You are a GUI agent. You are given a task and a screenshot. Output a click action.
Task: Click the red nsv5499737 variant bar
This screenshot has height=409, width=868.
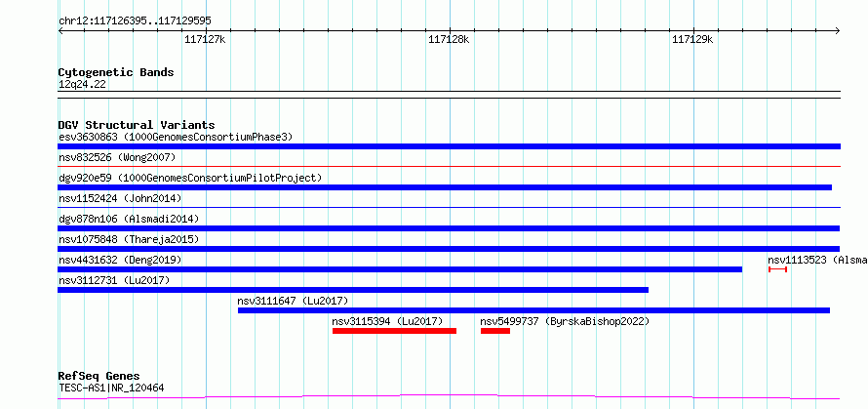[494, 331]
